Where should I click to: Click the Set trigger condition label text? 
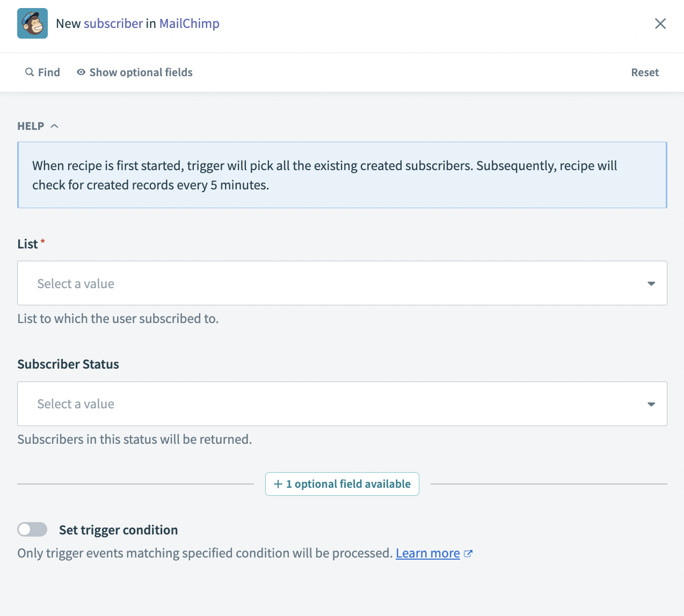(x=118, y=530)
